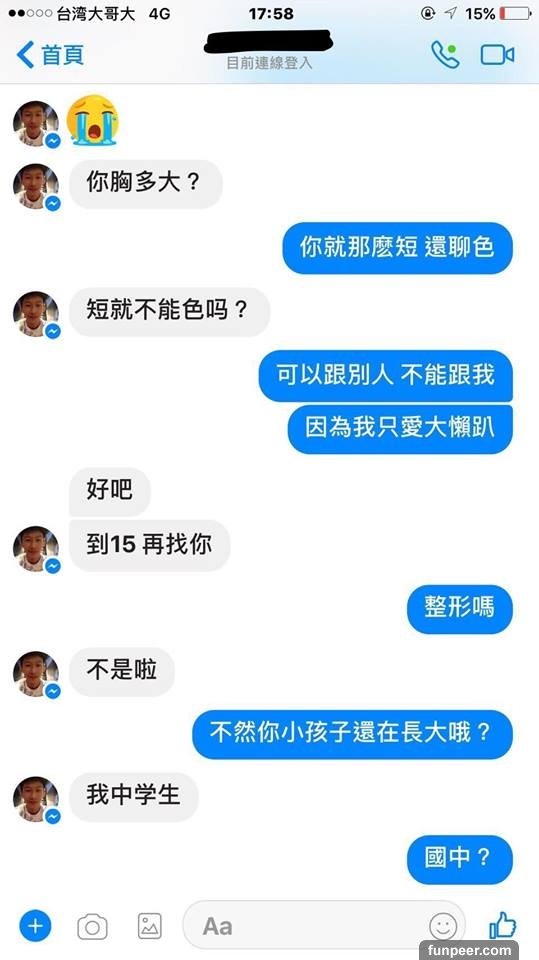Open the photo gallery picker icon
The height and width of the screenshot is (960, 539).
click(149, 926)
